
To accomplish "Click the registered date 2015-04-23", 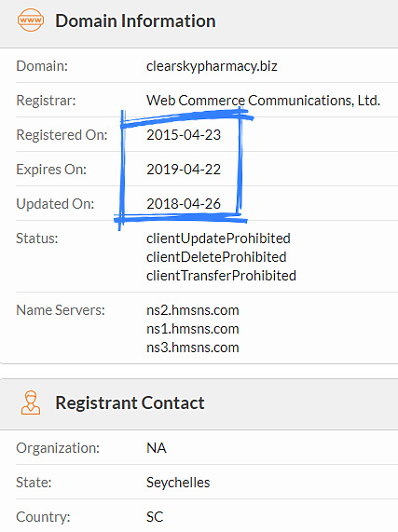I will pyautogui.click(x=184, y=135).
